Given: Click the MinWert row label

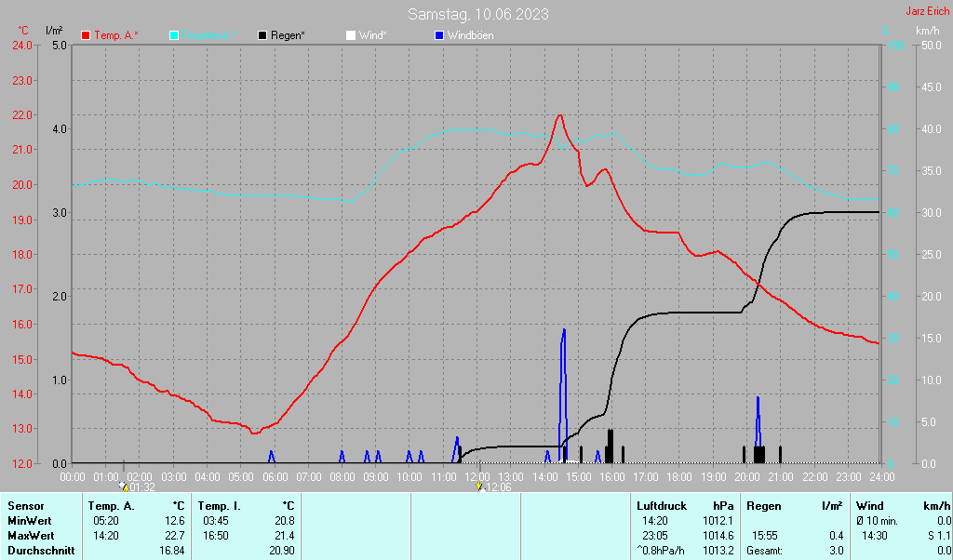Looking at the screenshot, I should (29, 521).
